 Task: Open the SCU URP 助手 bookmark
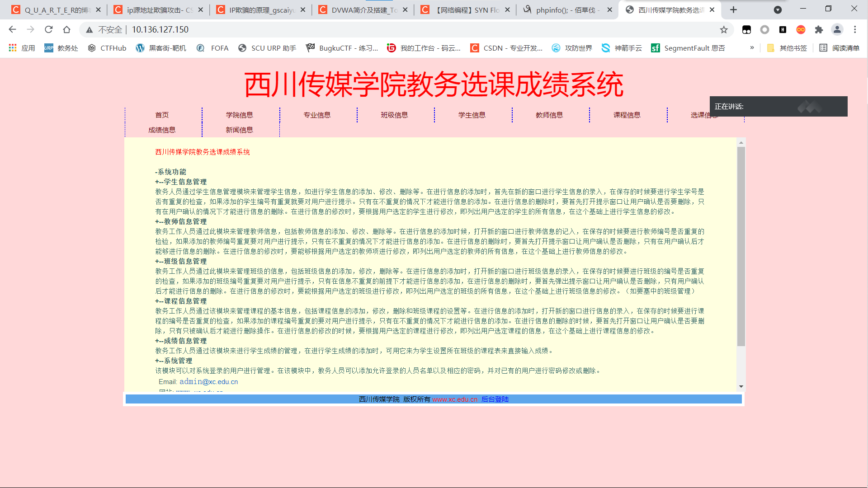pos(267,48)
